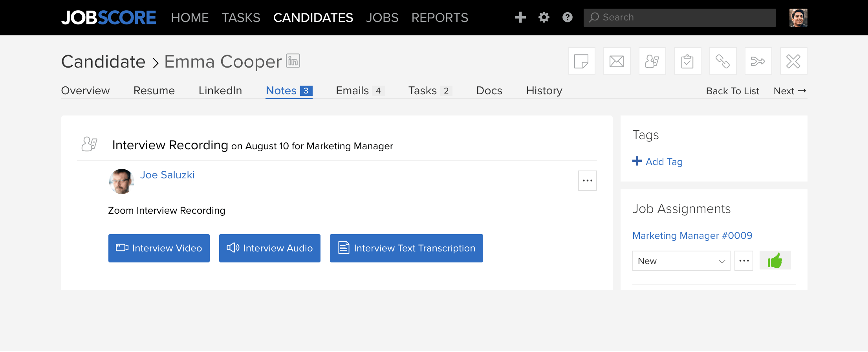The height and width of the screenshot is (352, 868).
Task: Create a task with clipboard icon
Action: tap(688, 61)
